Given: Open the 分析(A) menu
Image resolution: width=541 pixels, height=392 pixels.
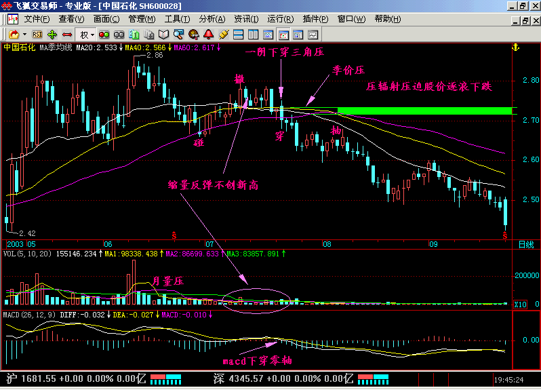Looking at the screenshot, I should tap(211, 19).
